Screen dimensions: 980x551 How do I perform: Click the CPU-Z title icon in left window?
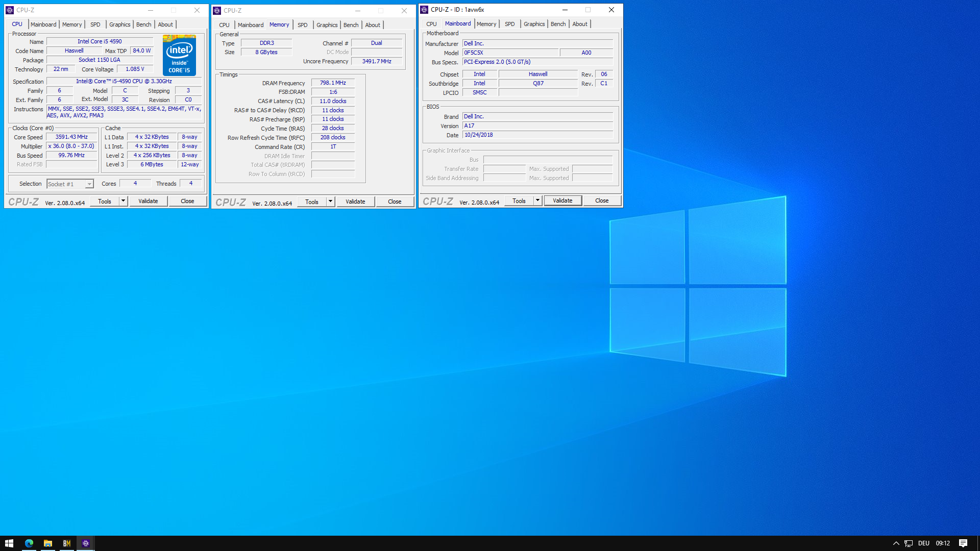point(10,10)
